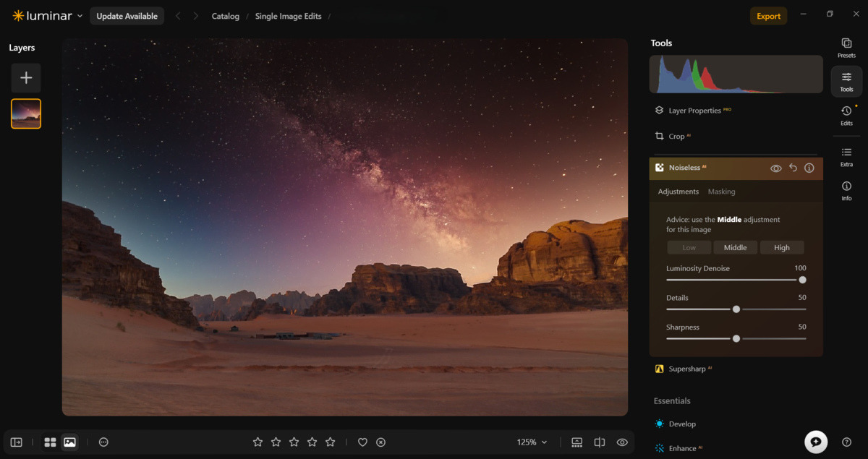Switch to the Adjustments tab

pos(678,192)
